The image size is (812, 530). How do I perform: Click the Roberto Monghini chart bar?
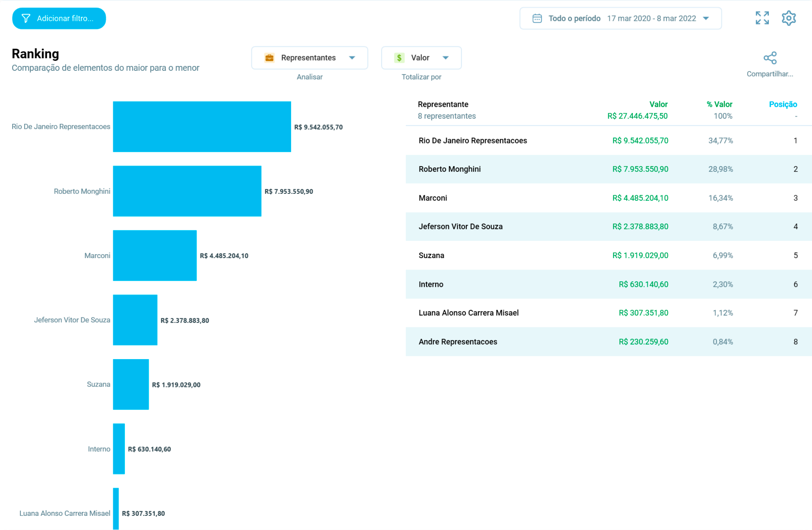pos(187,191)
